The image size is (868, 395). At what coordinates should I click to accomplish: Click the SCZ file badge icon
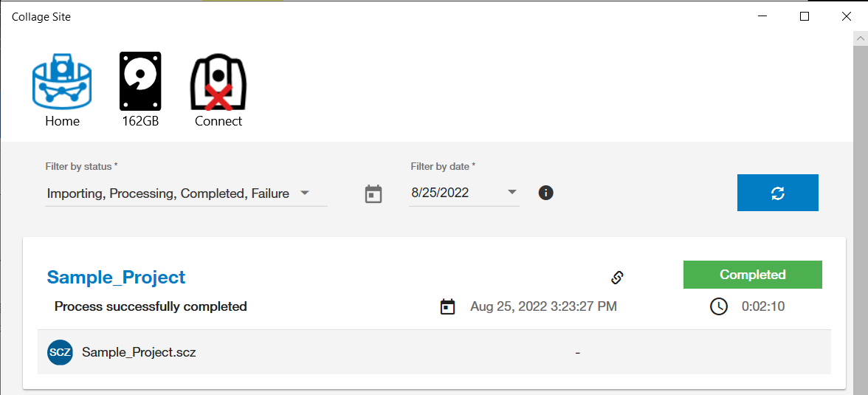click(60, 352)
